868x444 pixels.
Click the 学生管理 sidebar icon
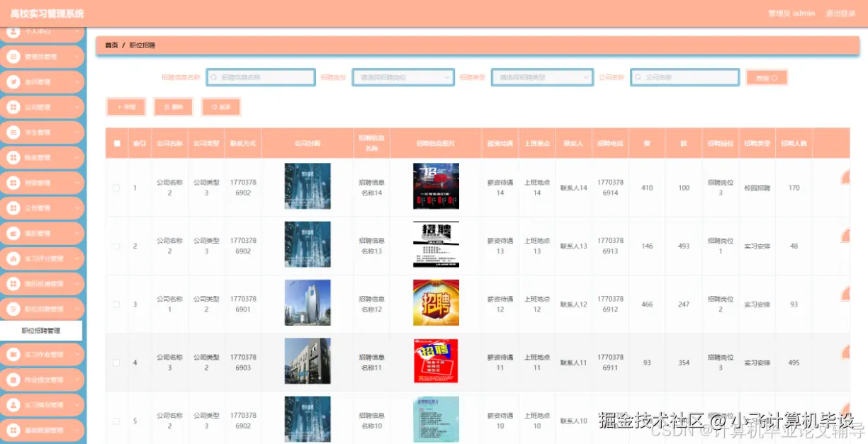click(x=13, y=132)
